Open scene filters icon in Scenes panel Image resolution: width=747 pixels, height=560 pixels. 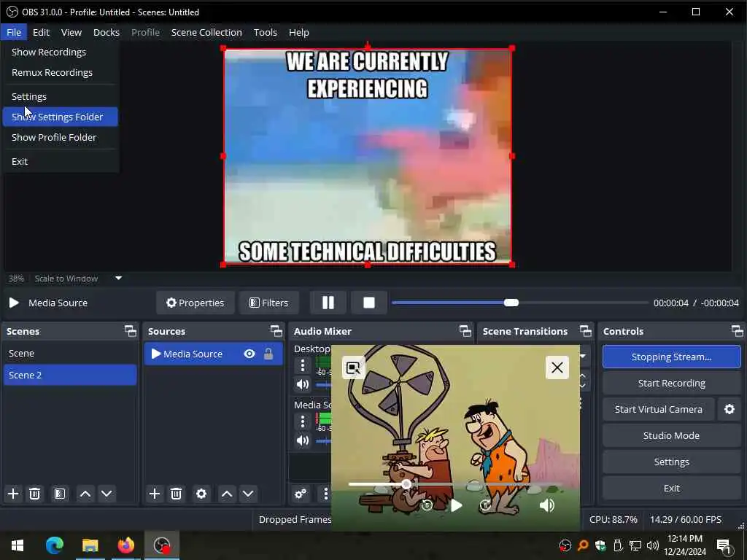pyautogui.click(x=60, y=494)
